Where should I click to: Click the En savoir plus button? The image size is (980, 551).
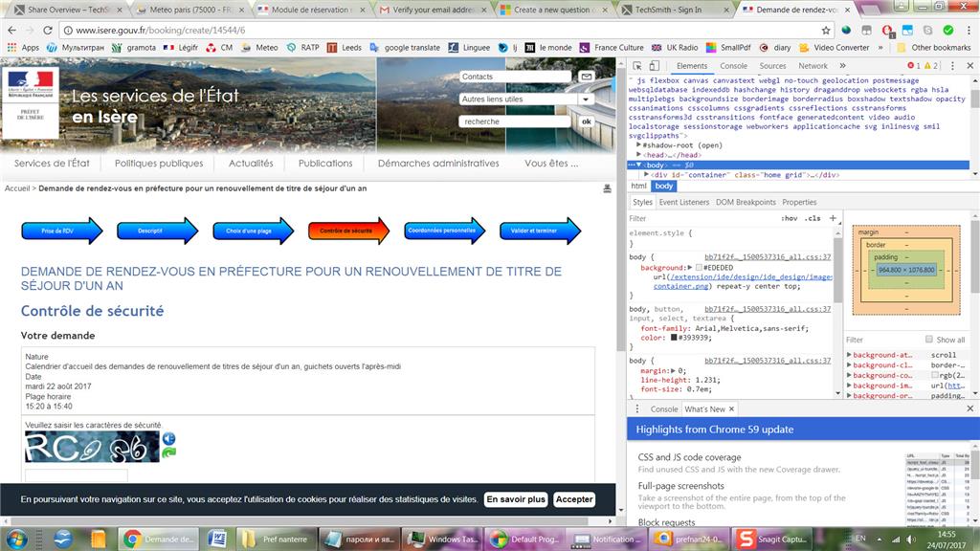(516, 499)
